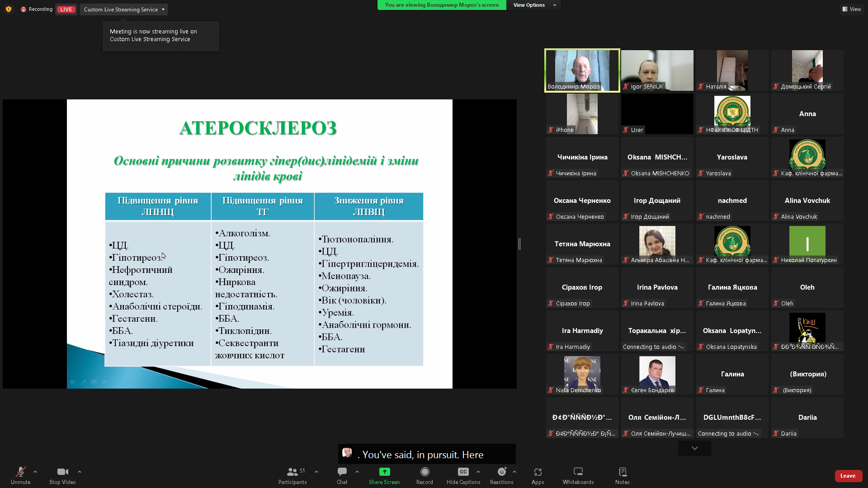Viewport: 868px width, 488px height.
Task: Start recording with the Record button
Action: 425,476
